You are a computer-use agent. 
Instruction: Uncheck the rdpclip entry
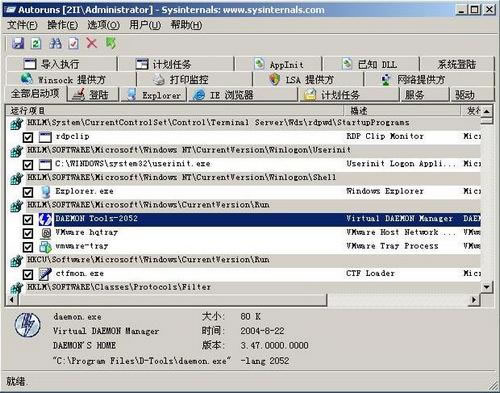click(28, 137)
